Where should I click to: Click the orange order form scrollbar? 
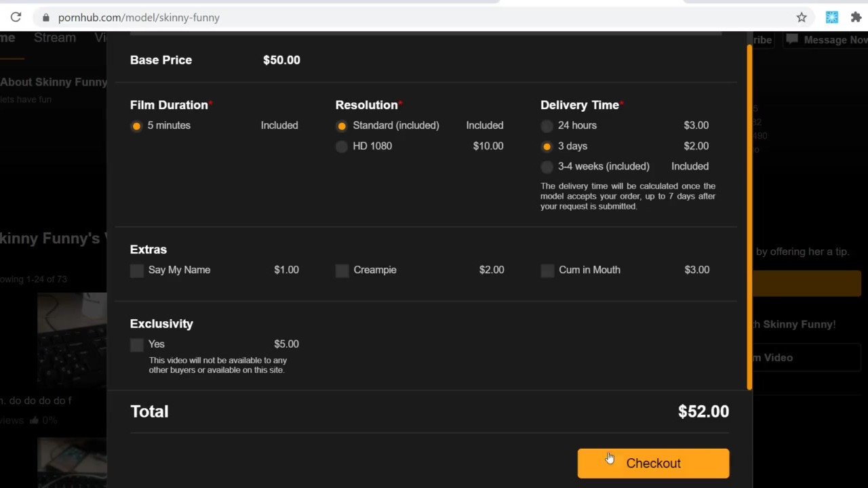pos(749,217)
